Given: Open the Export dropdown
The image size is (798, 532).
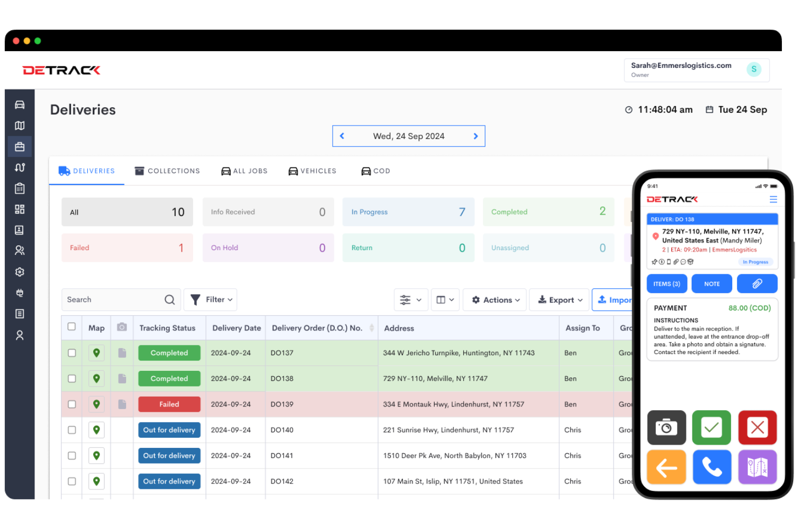Looking at the screenshot, I should point(559,299).
